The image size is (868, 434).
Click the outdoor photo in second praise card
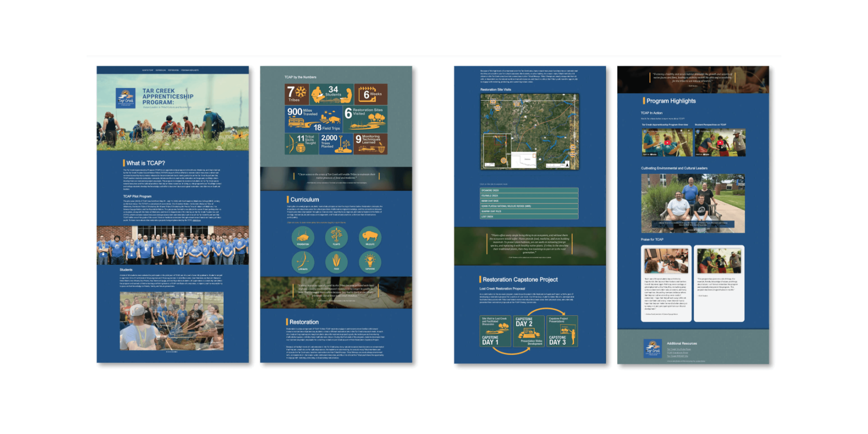(x=719, y=261)
